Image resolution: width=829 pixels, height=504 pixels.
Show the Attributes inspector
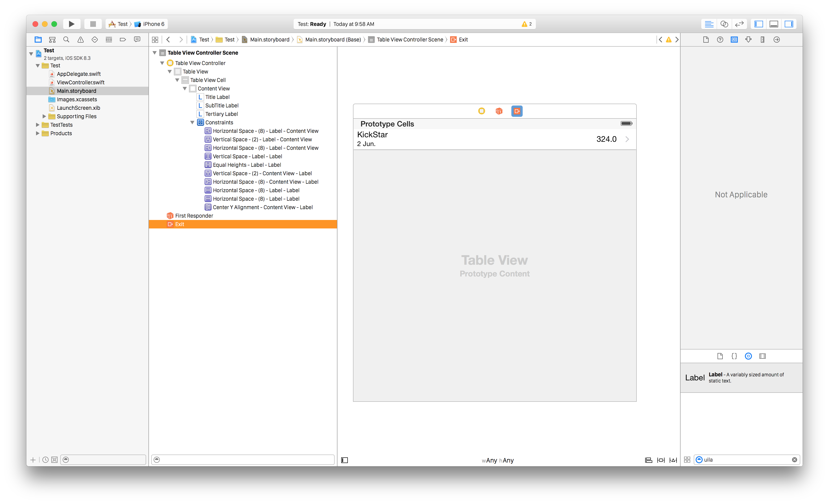[748, 39]
